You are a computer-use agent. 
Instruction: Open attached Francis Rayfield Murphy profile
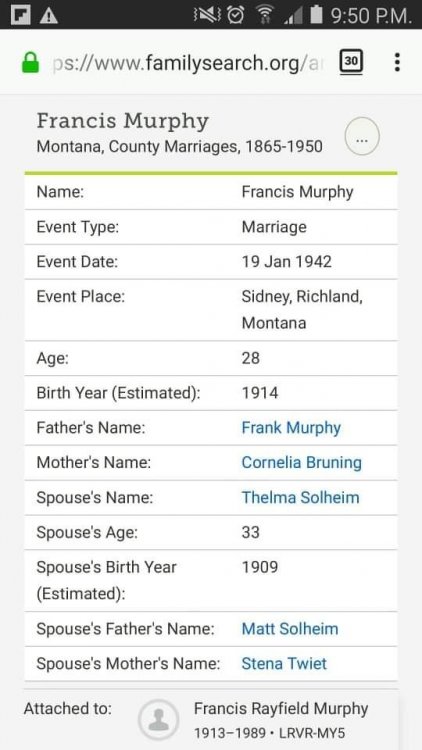281,708
